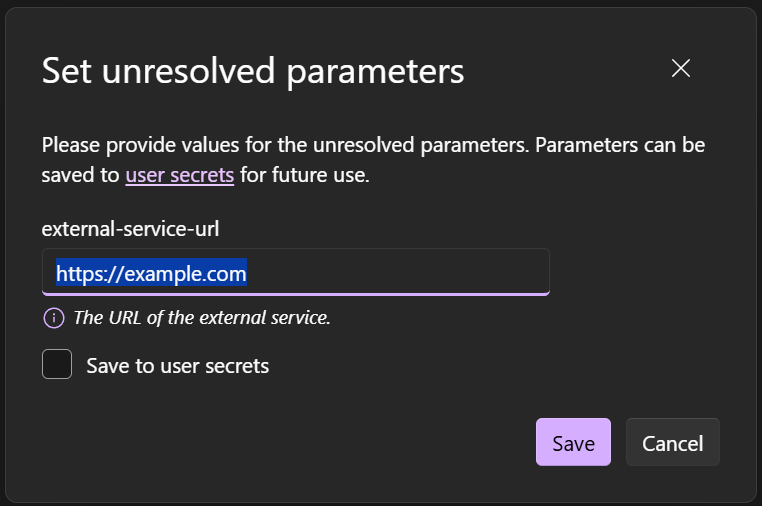The height and width of the screenshot is (506, 762).
Task: Enable the Save to user secrets checkbox
Action: coord(57,365)
